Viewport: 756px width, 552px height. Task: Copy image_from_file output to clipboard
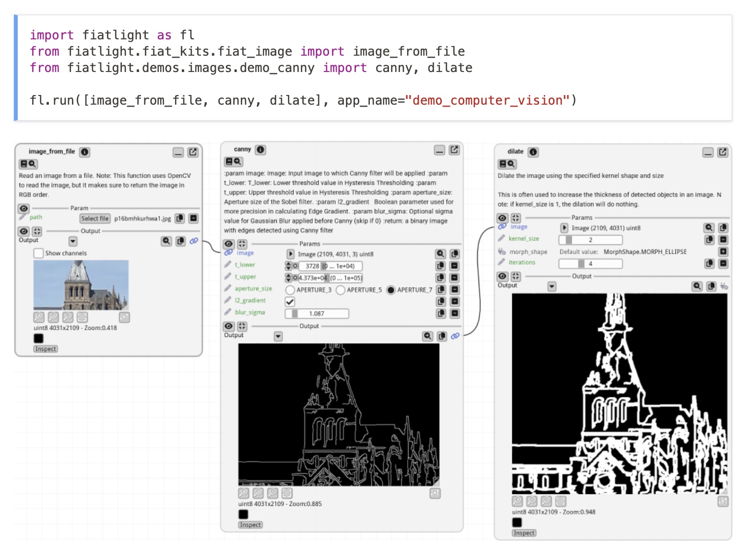(180, 241)
